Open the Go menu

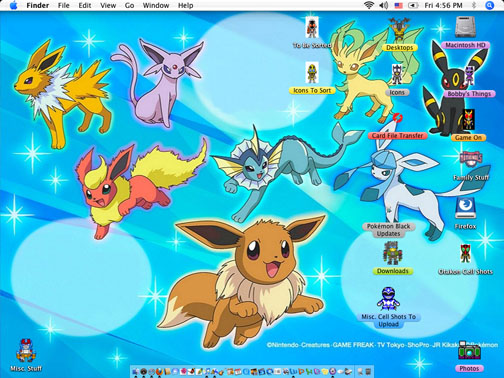pyautogui.click(x=129, y=5)
